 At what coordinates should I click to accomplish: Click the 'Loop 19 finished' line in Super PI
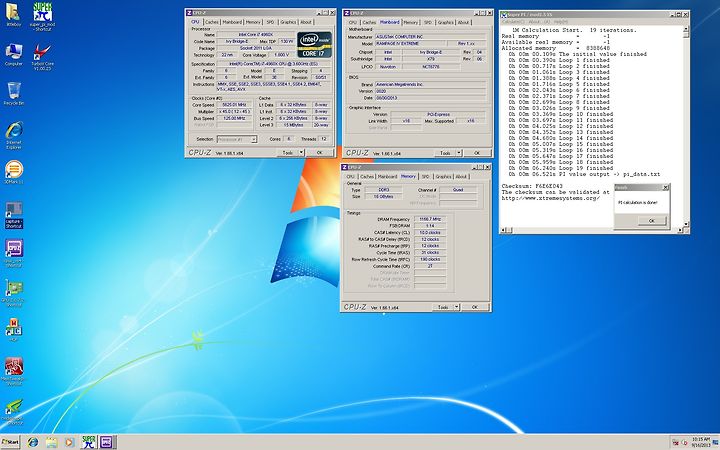click(x=559, y=168)
